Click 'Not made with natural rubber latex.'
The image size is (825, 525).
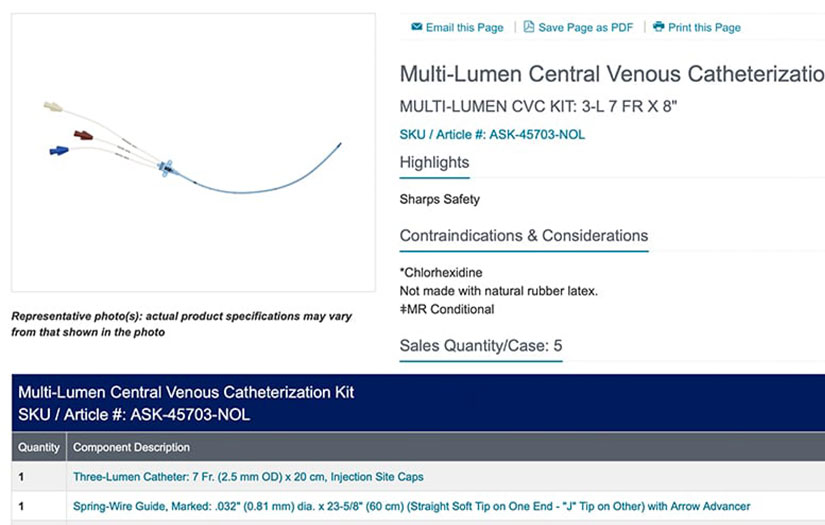click(x=499, y=291)
